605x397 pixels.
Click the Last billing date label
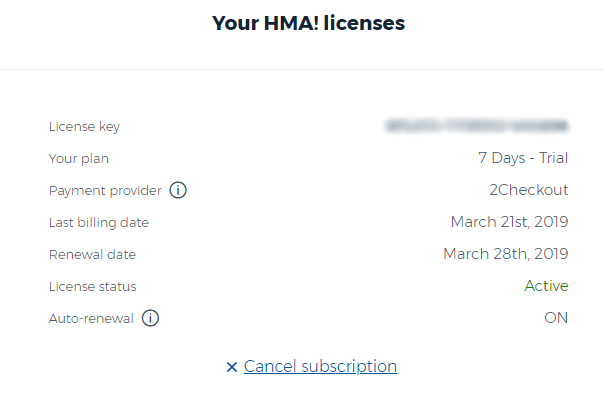point(99,223)
